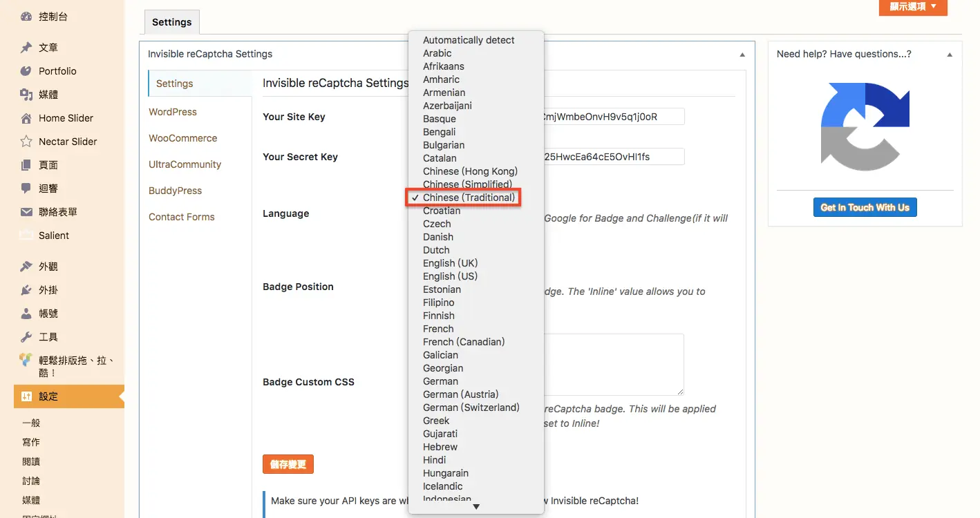
Task: Open the UltraCommunity settings section
Action: (185, 164)
